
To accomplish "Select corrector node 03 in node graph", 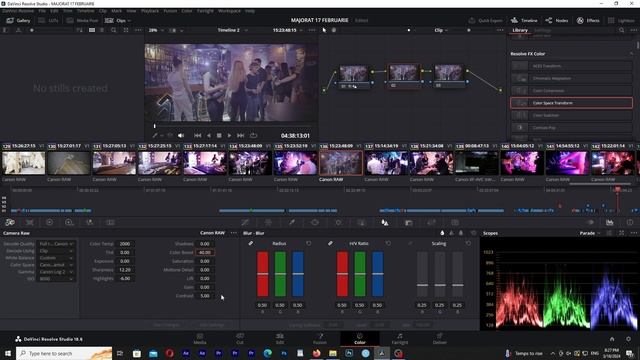I will pyautogui.click(x=448, y=76).
